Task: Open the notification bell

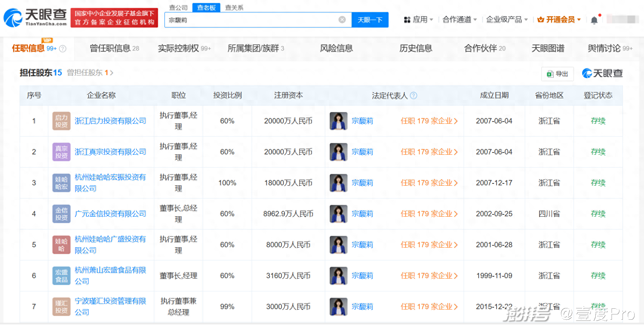Action: (594, 20)
